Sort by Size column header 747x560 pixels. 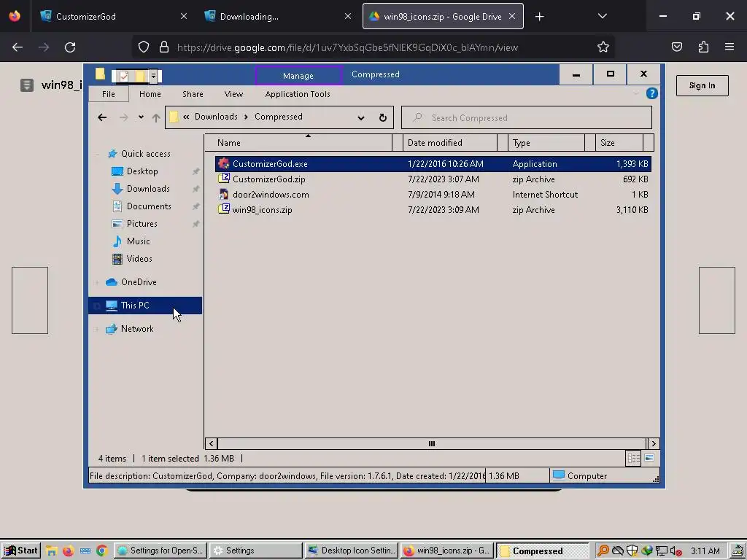(x=619, y=143)
